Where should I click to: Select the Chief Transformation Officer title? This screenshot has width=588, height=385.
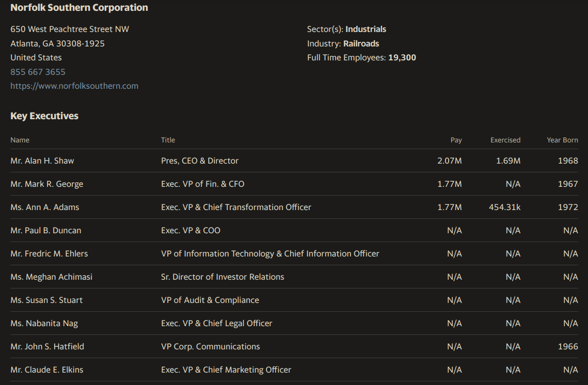click(236, 207)
